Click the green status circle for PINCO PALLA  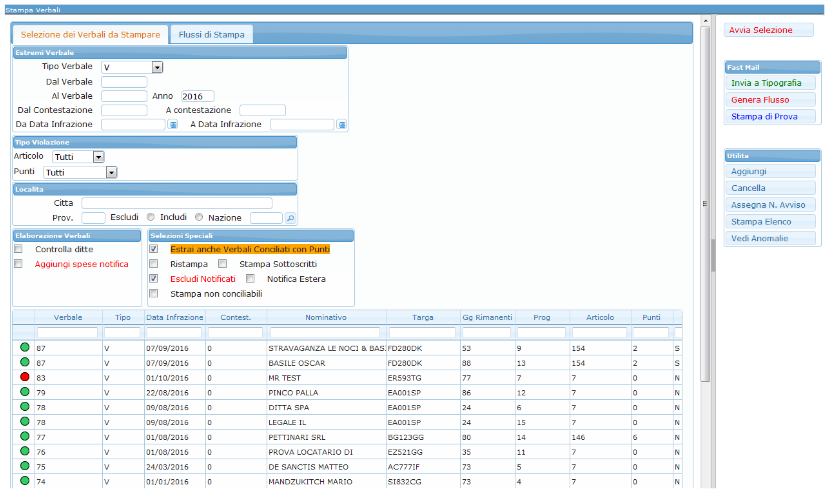(24, 393)
